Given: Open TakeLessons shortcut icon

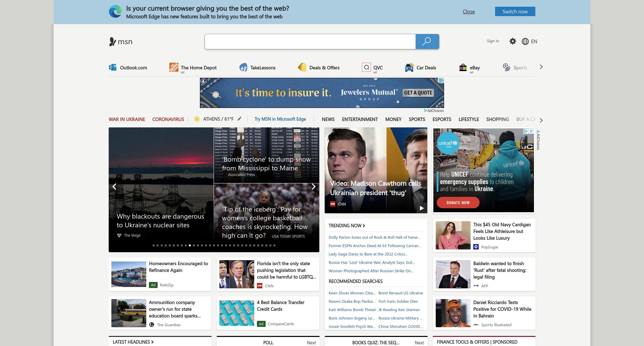Looking at the screenshot, I should click(243, 67).
